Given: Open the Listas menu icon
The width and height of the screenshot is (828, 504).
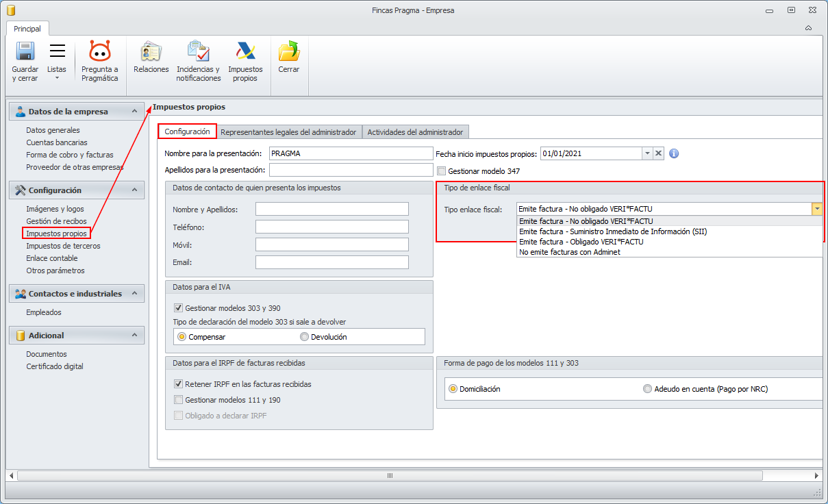Looking at the screenshot, I should tap(58, 51).
